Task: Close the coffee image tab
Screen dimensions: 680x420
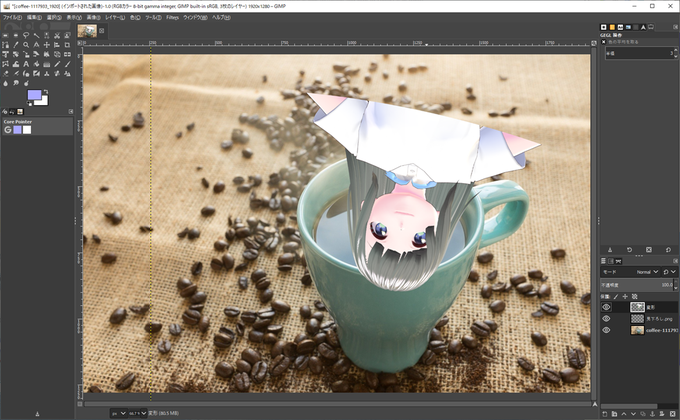Action: (x=101, y=31)
